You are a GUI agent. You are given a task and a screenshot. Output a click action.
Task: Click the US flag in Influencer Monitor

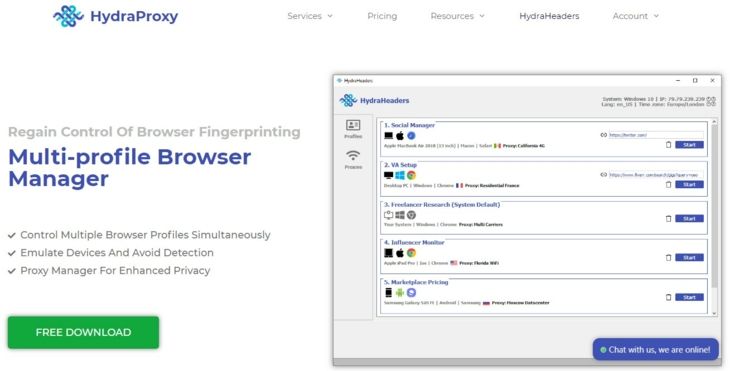453,263
